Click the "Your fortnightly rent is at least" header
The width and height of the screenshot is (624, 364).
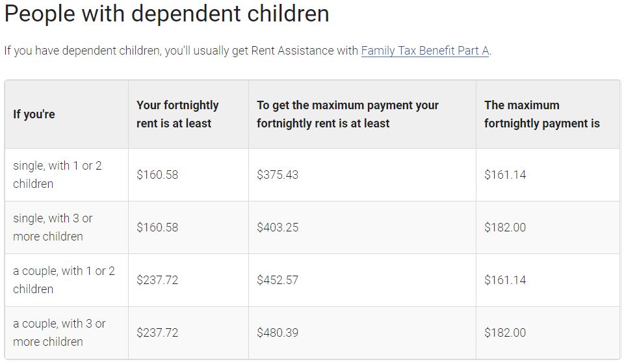(177, 114)
